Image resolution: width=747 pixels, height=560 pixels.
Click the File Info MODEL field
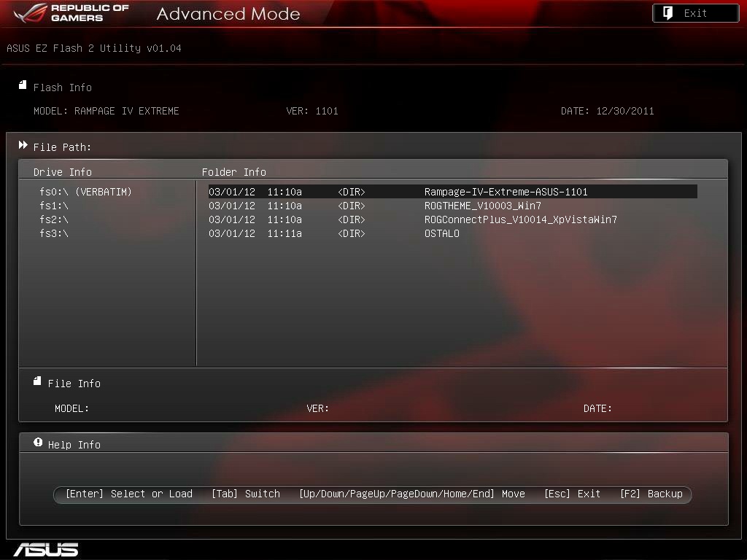[71, 408]
